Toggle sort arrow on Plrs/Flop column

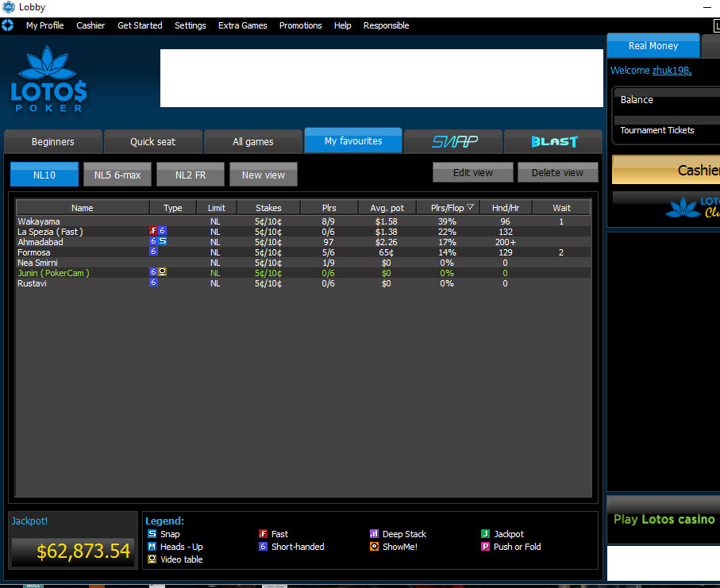(470, 207)
